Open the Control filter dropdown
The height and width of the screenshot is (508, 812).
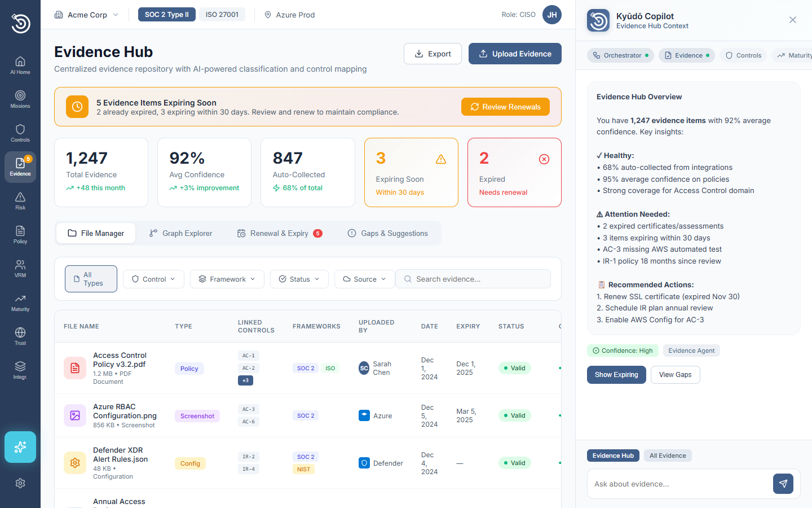[153, 279]
